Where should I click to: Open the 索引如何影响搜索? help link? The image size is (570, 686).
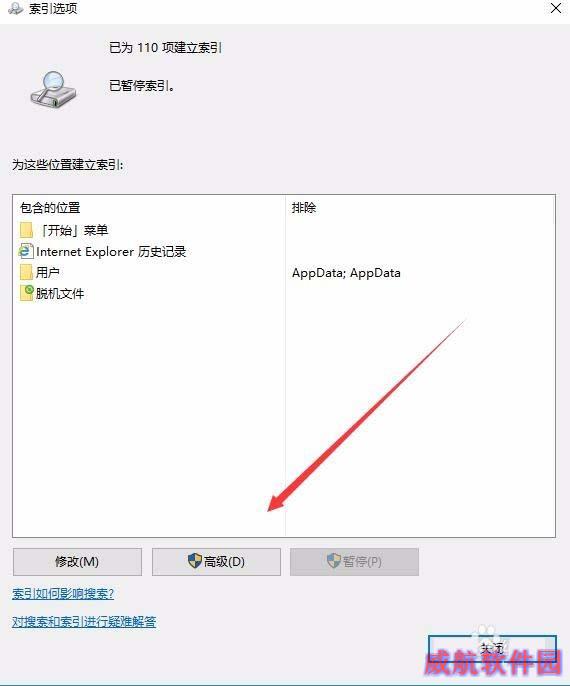(x=63, y=594)
